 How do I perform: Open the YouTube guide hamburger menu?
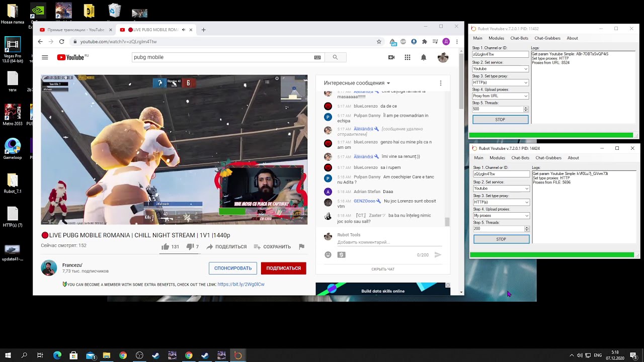[x=45, y=57]
